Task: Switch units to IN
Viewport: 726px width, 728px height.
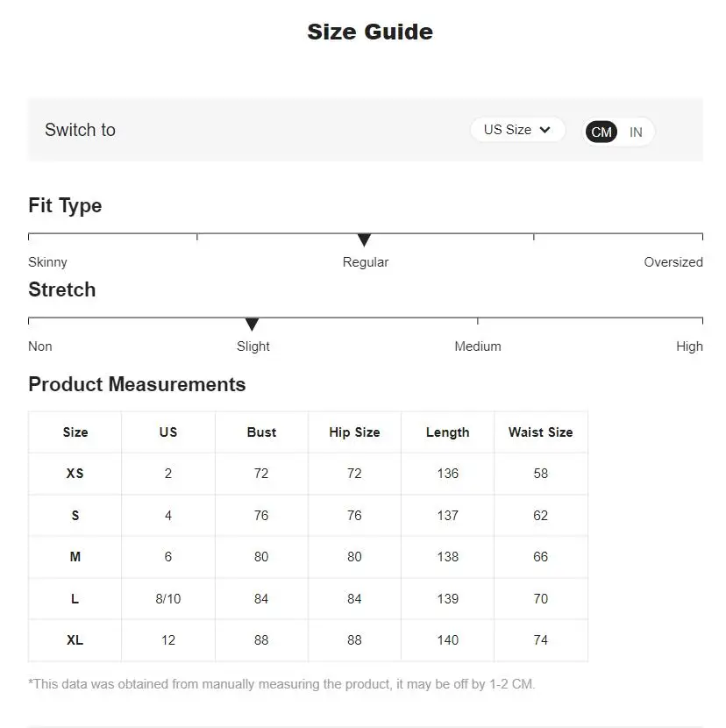Action: tap(636, 132)
